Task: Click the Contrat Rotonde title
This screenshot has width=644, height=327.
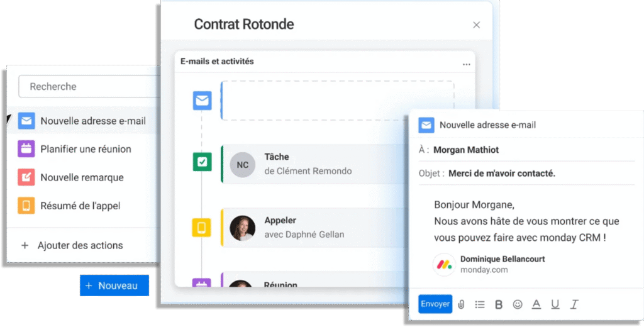Action: (244, 25)
